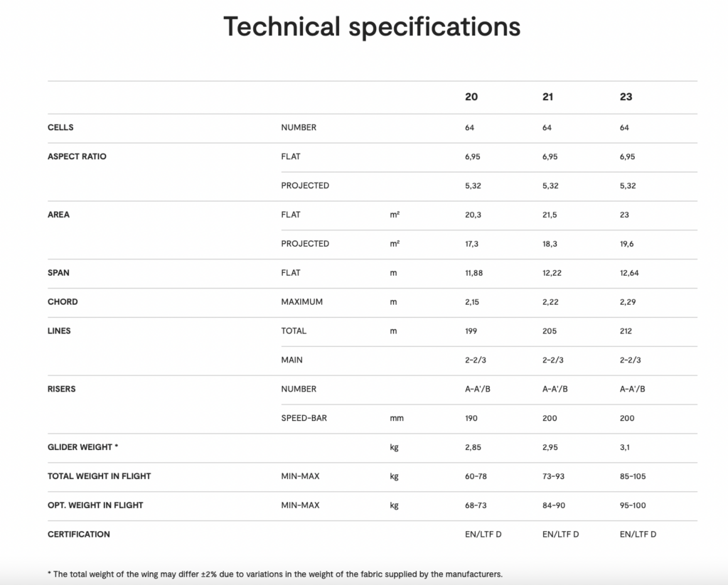Click the EN/LTF D value for size 21
Image resolution: width=728 pixels, height=585 pixels.
pos(560,535)
